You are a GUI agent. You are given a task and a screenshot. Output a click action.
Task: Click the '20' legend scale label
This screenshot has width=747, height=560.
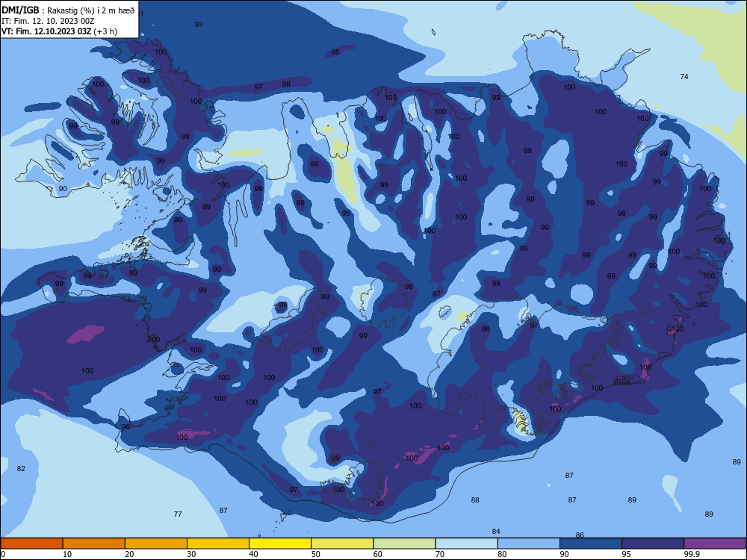pyautogui.click(x=129, y=554)
